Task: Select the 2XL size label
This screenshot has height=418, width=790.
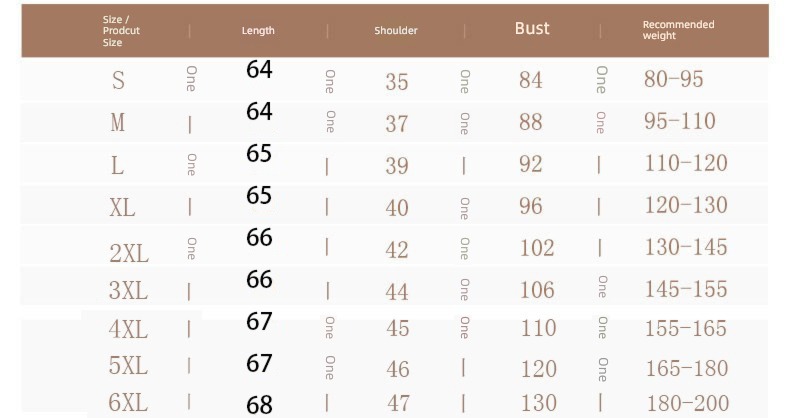Action: pos(129,253)
